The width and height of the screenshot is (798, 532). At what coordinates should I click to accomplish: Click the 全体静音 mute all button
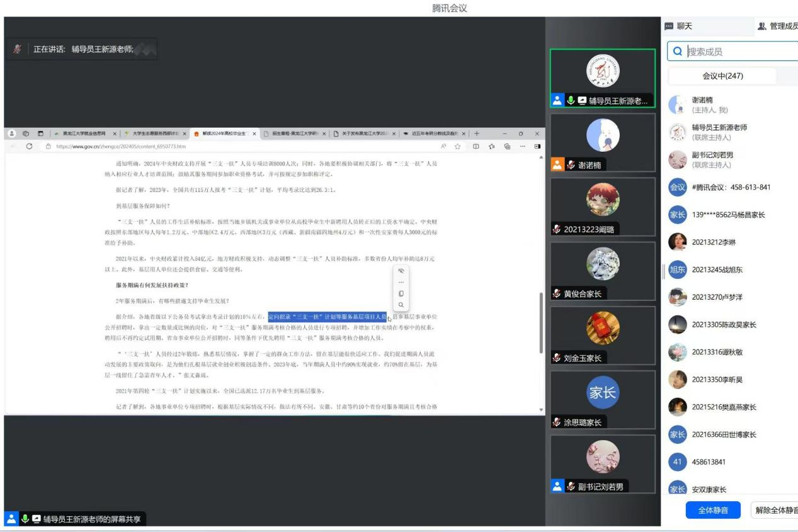click(x=713, y=510)
